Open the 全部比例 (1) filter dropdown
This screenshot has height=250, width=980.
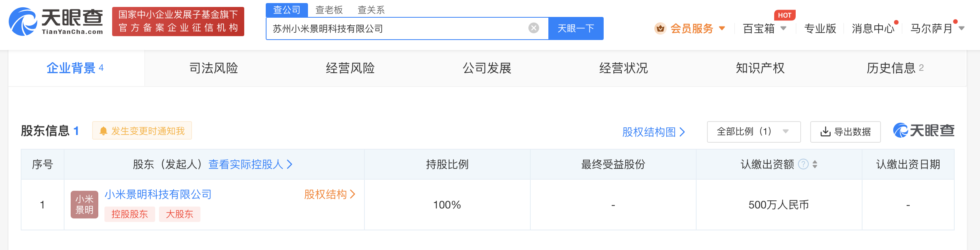pyautogui.click(x=754, y=131)
